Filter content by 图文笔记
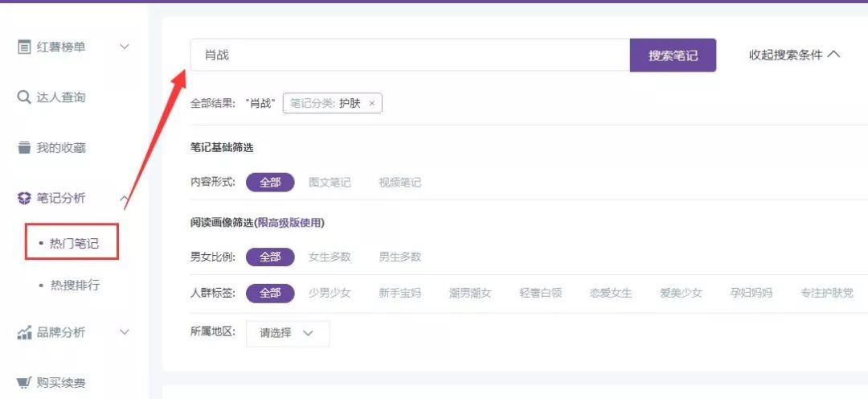 330,183
